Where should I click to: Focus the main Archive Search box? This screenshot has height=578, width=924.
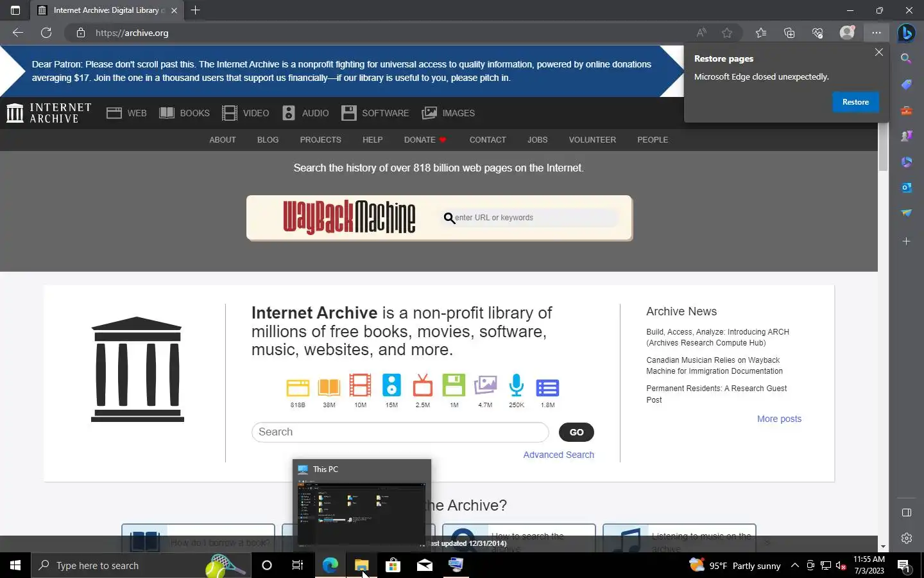click(400, 432)
